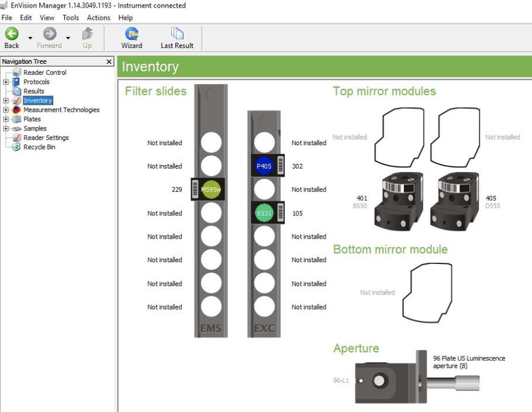Viewport: 532px width, 412px height.
Task: Expand the Measurement Technologies node
Action: point(6,109)
